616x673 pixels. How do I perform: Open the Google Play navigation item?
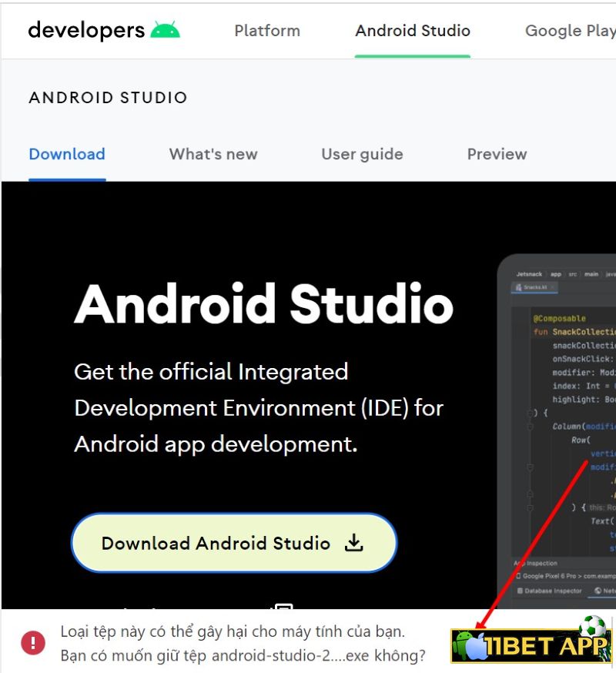(571, 31)
